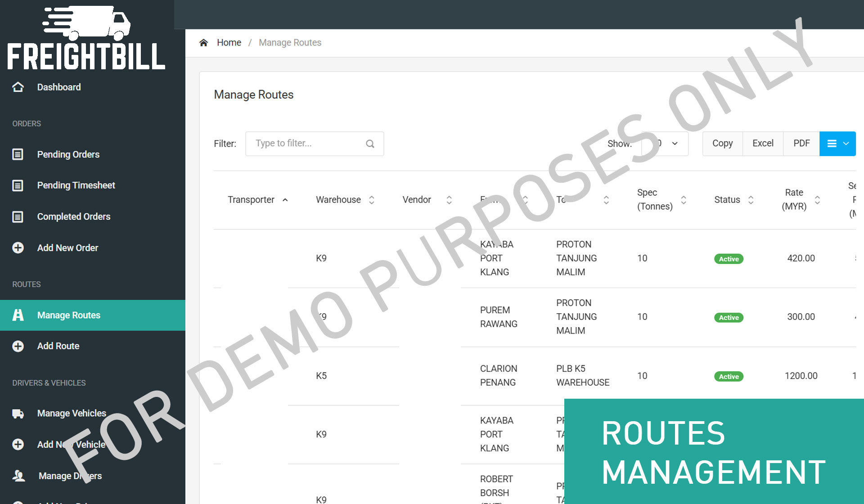Click the breadcrumb home icon
864x504 pixels.
coord(204,43)
